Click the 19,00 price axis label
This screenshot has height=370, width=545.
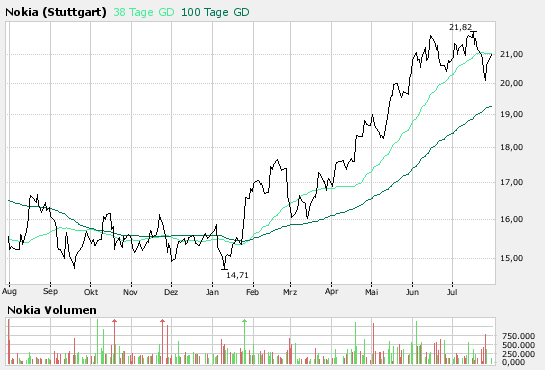coord(511,114)
